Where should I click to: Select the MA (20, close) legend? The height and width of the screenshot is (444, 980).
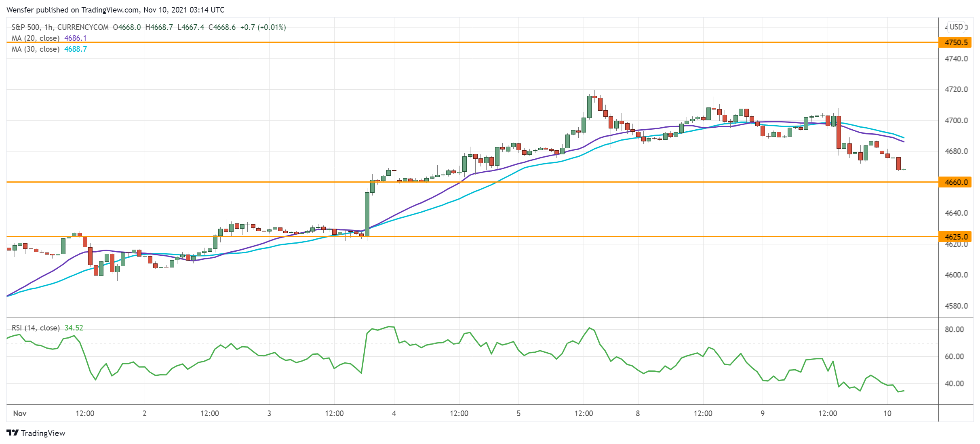(36, 38)
